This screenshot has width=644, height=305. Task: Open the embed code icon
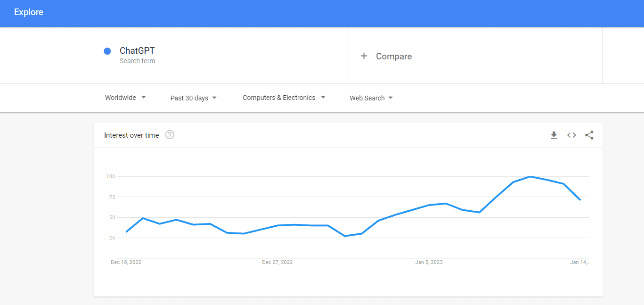pos(571,135)
